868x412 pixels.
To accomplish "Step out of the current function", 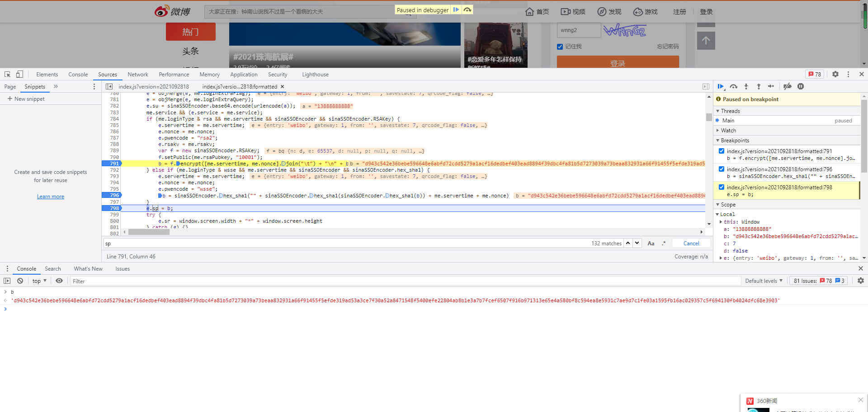I will click(x=759, y=86).
